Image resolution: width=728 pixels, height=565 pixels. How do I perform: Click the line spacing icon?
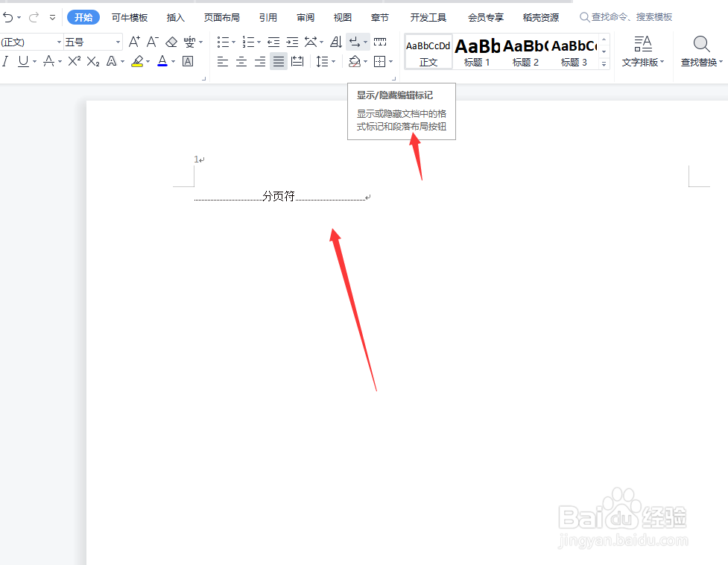click(322, 61)
